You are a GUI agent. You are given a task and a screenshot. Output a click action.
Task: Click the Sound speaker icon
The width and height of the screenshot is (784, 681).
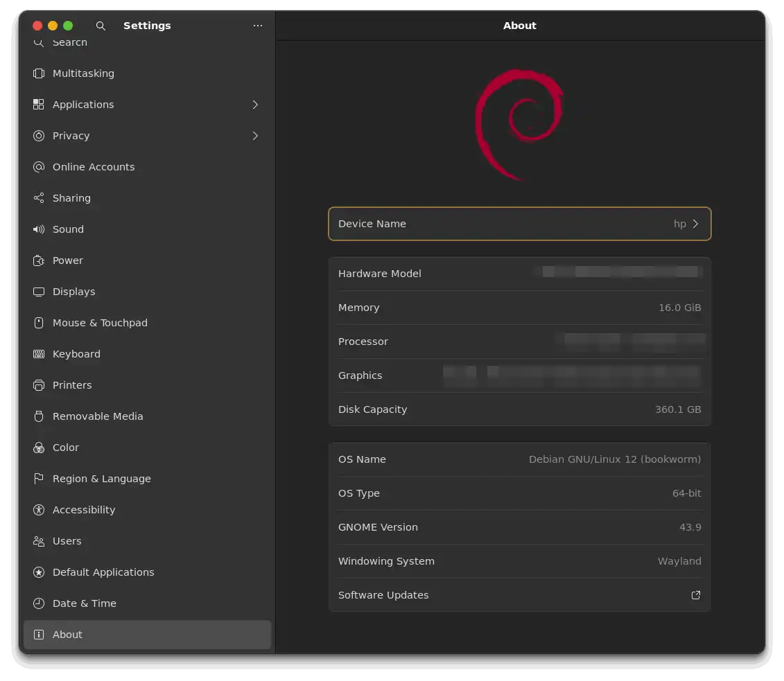tap(39, 229)
